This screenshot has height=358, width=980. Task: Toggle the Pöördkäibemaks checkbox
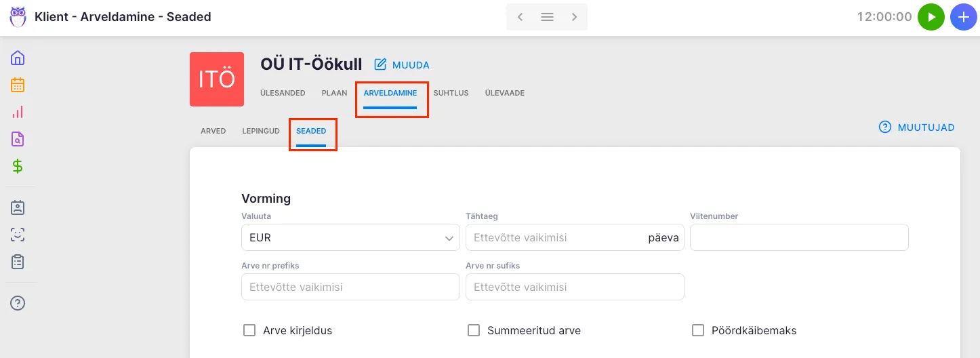pyautogui.click(x=698, y=331)
